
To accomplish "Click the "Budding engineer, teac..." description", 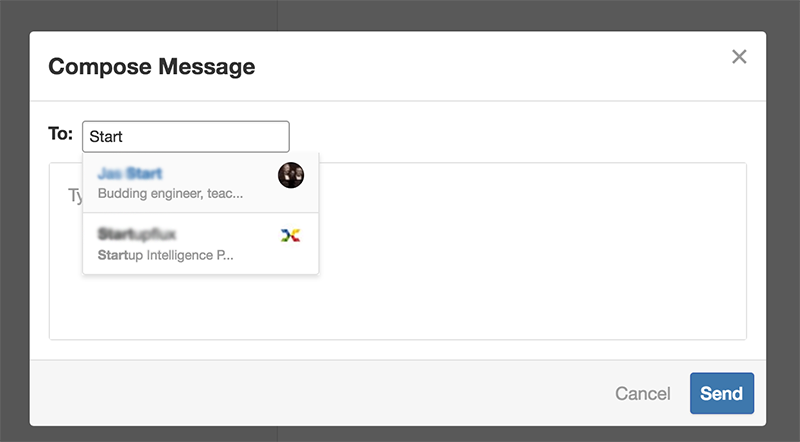I will tap(170, 193).
